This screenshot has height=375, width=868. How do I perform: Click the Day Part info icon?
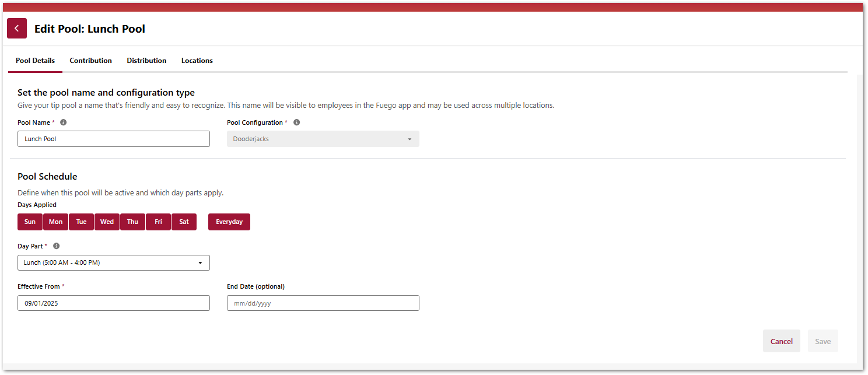coord(56,246)
